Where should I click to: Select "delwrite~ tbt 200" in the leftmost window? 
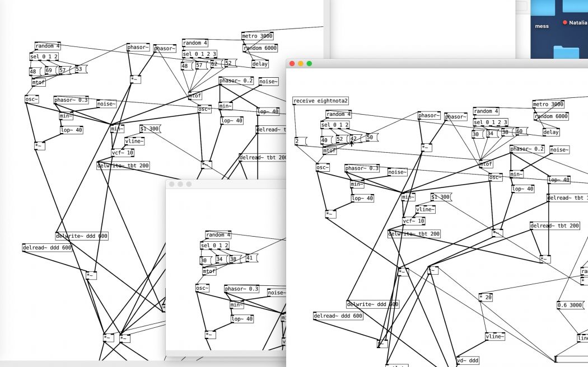pyautogui.click(x=123, y=166)
